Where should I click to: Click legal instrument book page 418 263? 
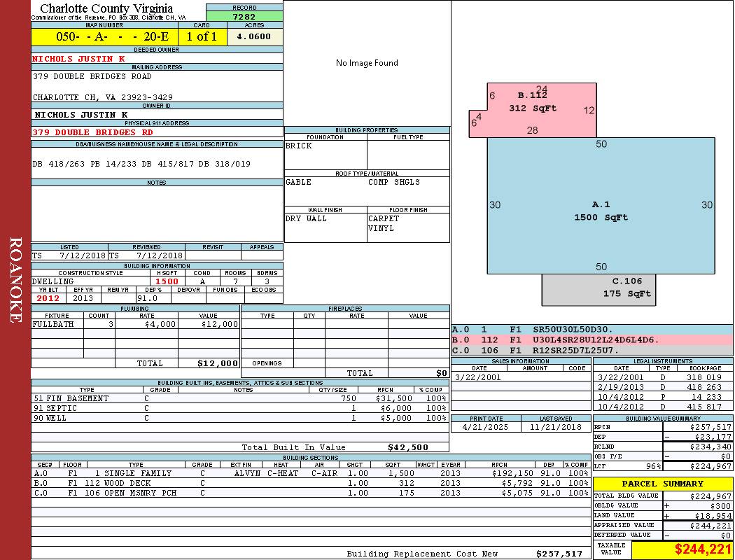[x=704, y=387]
